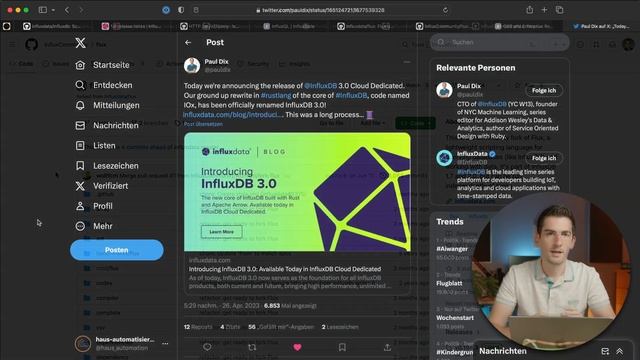This screenshot has width=640, height=360.
Task: Toggle Safari sidebar button
Action: point(42,10)
